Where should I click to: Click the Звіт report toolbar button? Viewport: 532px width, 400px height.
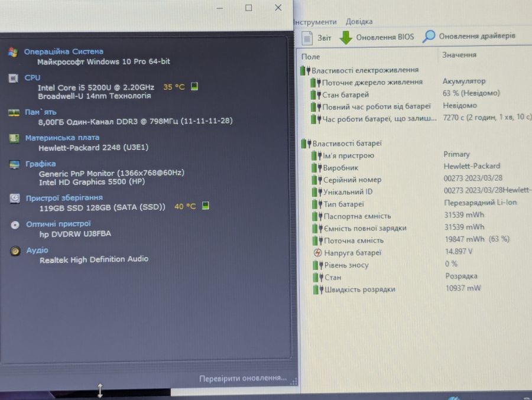316,38
